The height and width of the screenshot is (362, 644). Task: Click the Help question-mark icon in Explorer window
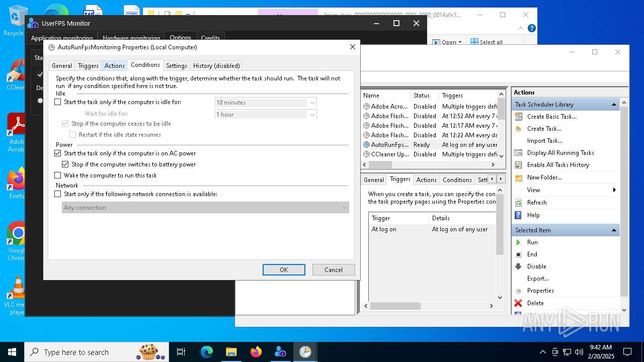(531, 29)
